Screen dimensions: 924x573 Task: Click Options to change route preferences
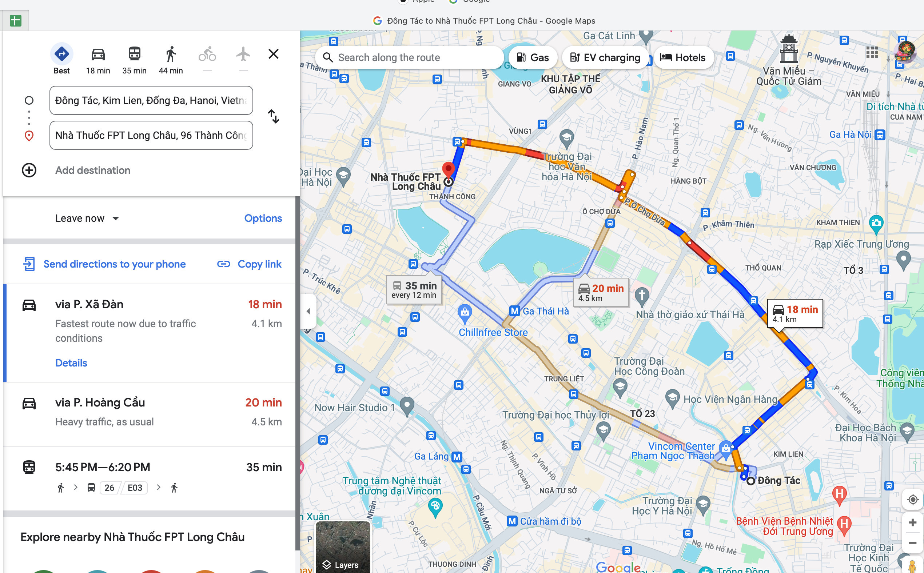point(262,218)
